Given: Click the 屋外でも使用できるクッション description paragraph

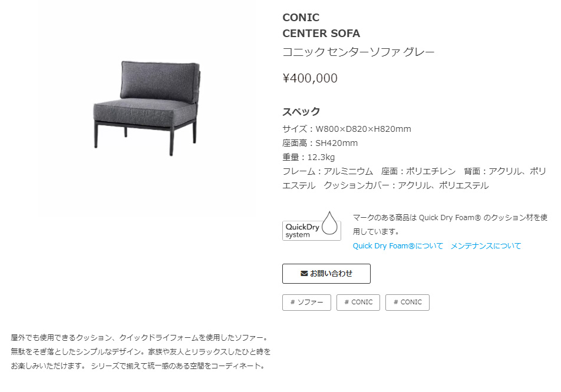Looking at the screenshot, I should [x=141, y=351].
